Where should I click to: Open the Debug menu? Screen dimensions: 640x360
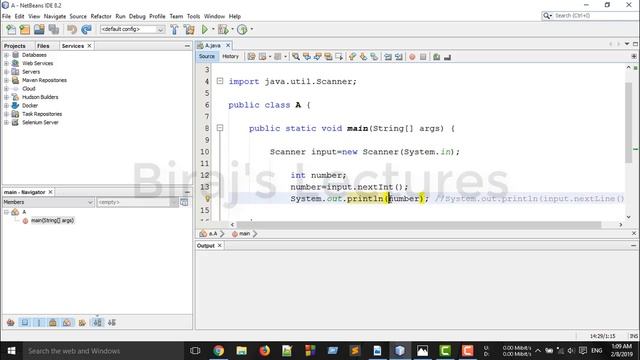pos(137,16)
